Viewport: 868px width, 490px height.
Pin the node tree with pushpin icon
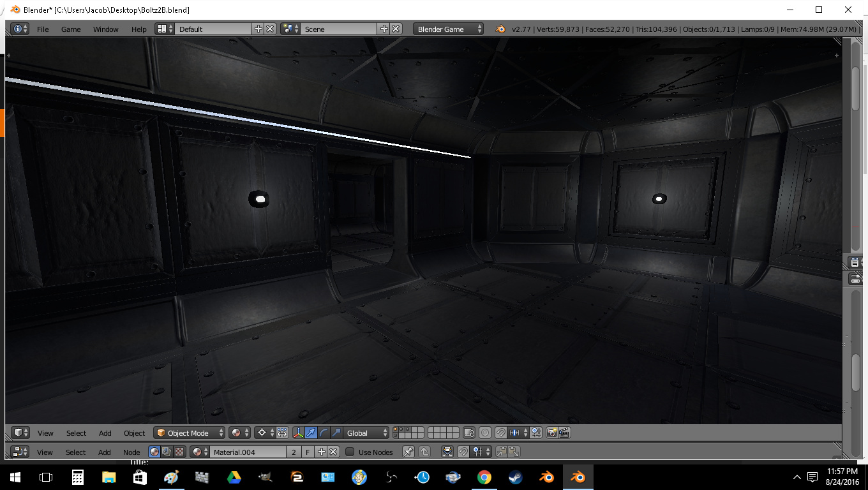click(408, 452)
